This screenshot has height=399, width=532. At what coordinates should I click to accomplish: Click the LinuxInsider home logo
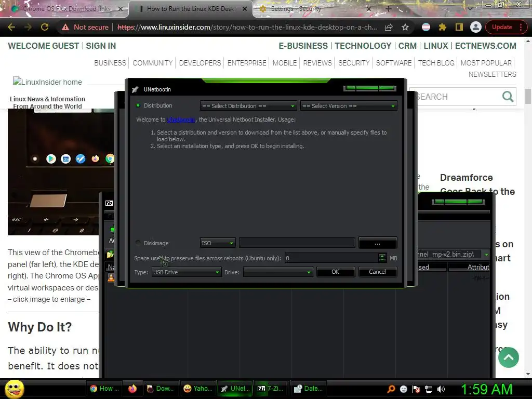47,82
